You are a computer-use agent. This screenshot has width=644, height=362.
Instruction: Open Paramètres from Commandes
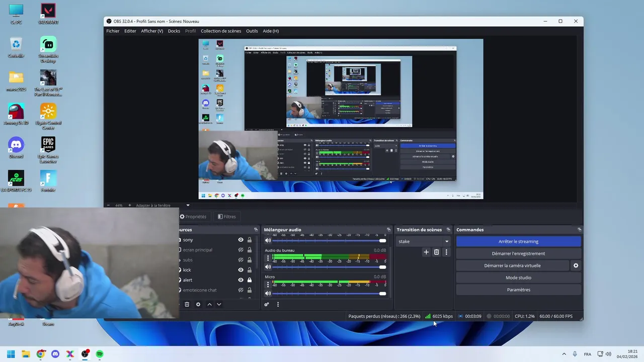[x=518, y=290]
